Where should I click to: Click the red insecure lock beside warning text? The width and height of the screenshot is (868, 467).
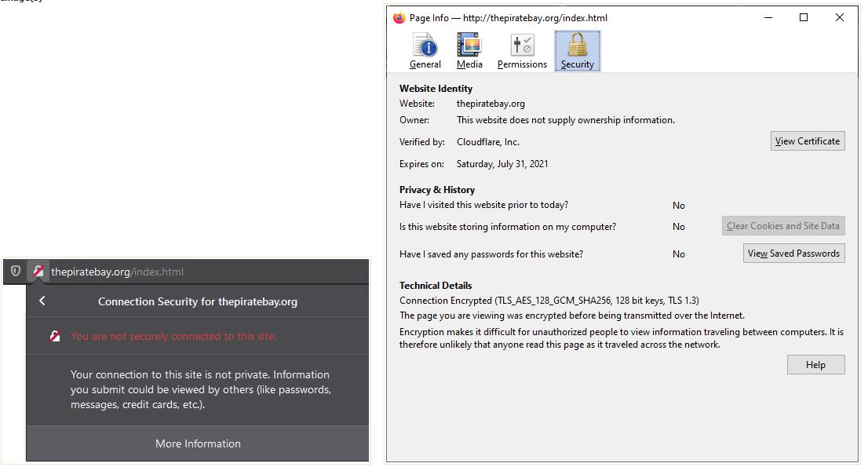[55, 336]
